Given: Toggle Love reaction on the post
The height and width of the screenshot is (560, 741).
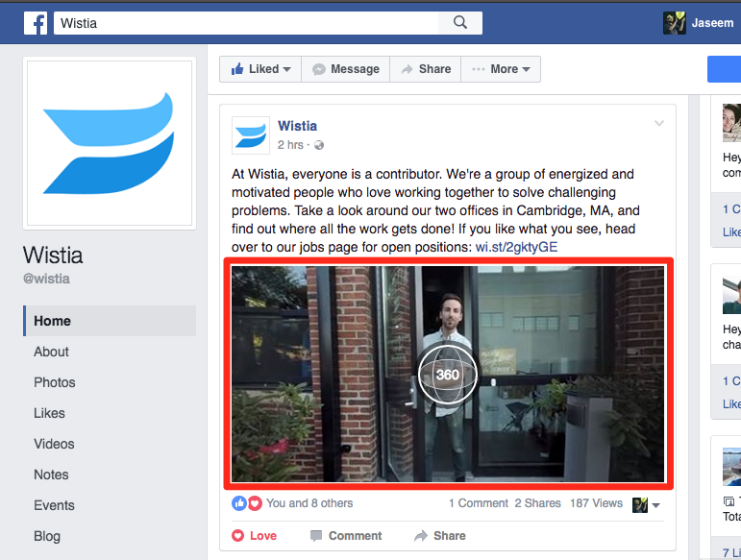Looking at the screenshot, I should click(255, 536).
